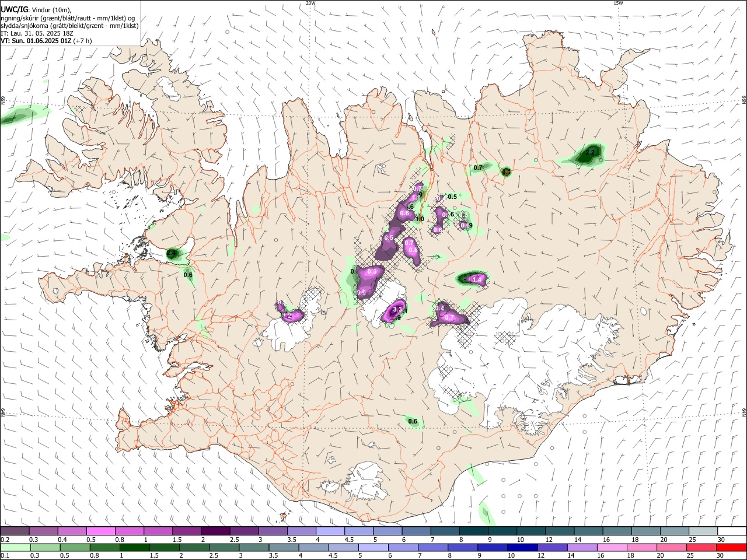This screenshot has width=747, height=560.
Task: Select the snow scale swatch between 1 and 1.5
Action: pyautogui.click(x=158, y=531)
